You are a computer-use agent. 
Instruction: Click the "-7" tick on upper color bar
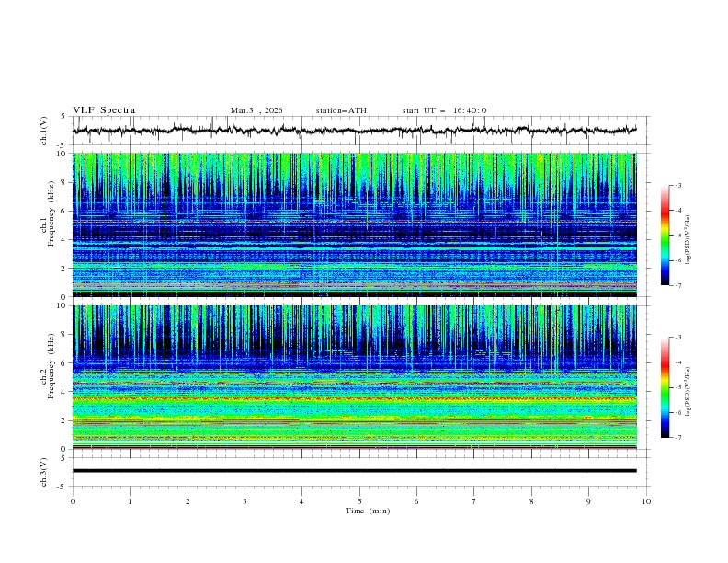[677, 285]
